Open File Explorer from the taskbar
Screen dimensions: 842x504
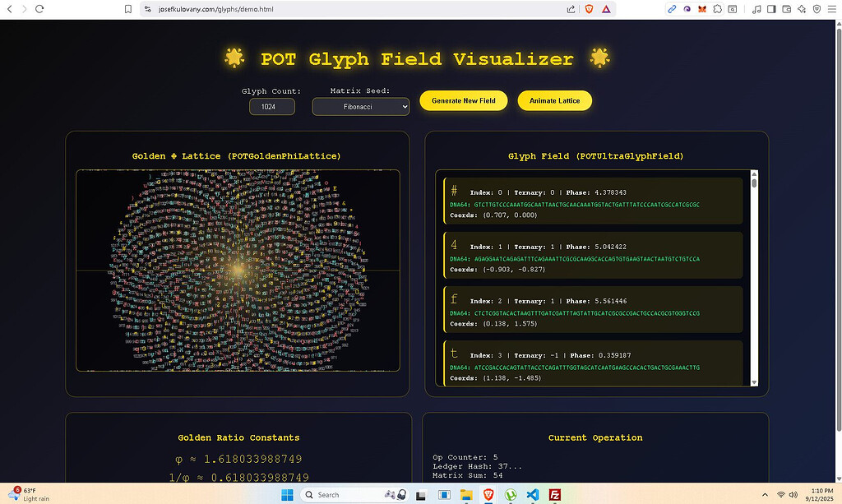point(466,494)
